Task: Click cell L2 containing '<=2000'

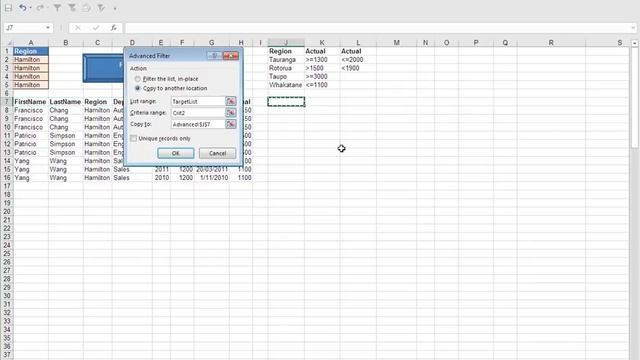Action: click(x=358, y=60)
